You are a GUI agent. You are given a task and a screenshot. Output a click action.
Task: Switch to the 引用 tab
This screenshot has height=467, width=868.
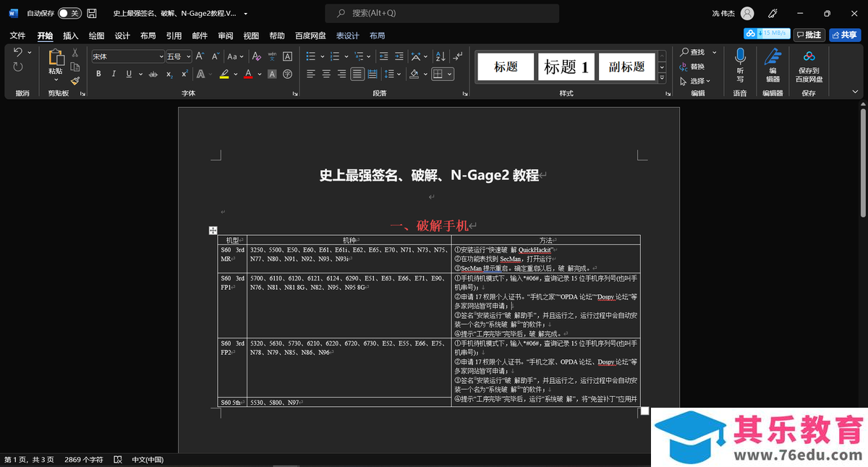pyautogui.click(x=174, y=35)
